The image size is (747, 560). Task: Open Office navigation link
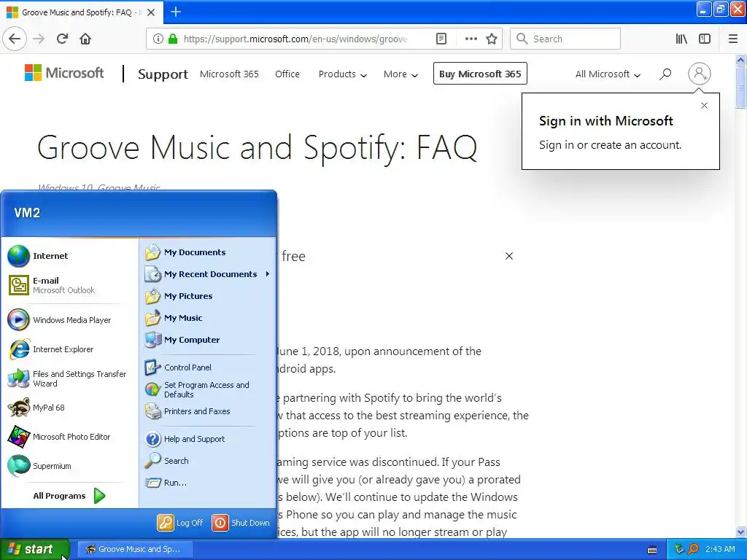(287, 74)
